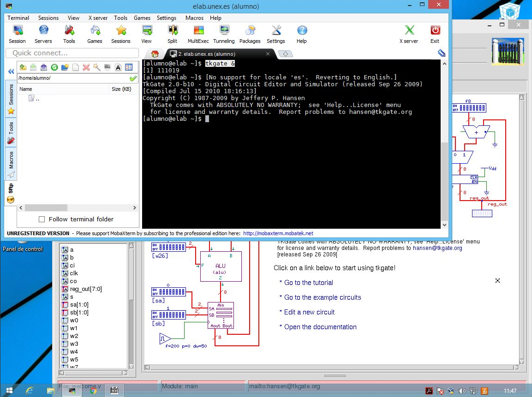The width and height of the screenshot is (532, 397).
Task: Click the Split terminal icon
Action: tap(173, 34)
